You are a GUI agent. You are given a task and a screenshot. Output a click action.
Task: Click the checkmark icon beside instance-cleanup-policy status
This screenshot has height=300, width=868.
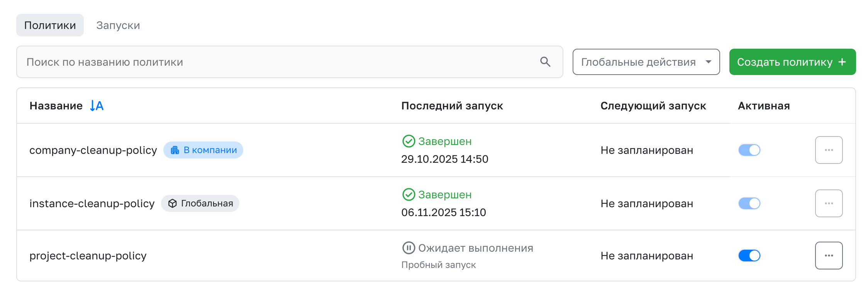click(408, 194)
